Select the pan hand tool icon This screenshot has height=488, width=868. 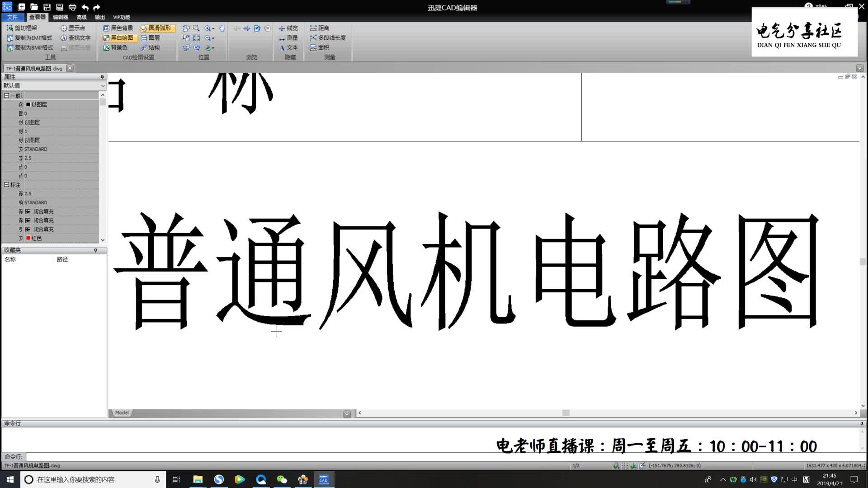click(222, 28)
